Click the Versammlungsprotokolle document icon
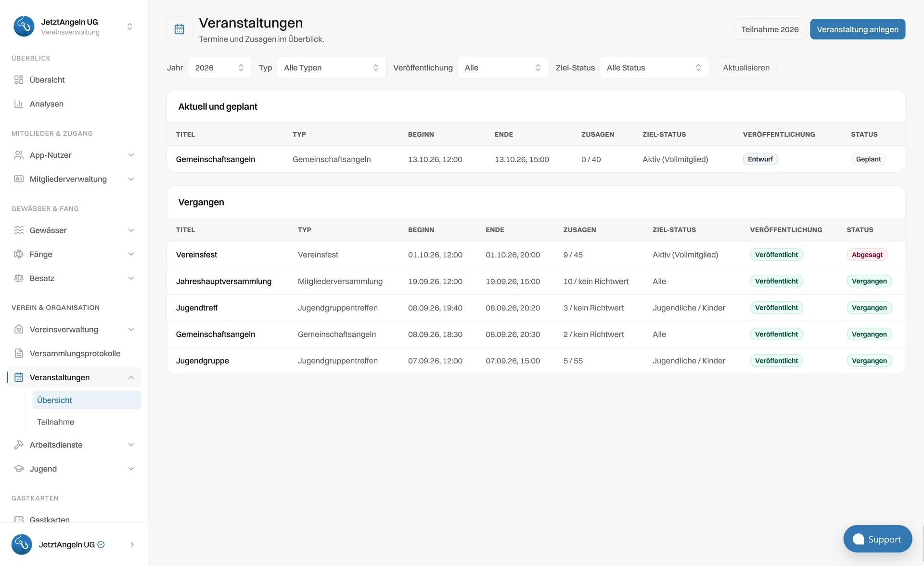 [x=19, y=353]
